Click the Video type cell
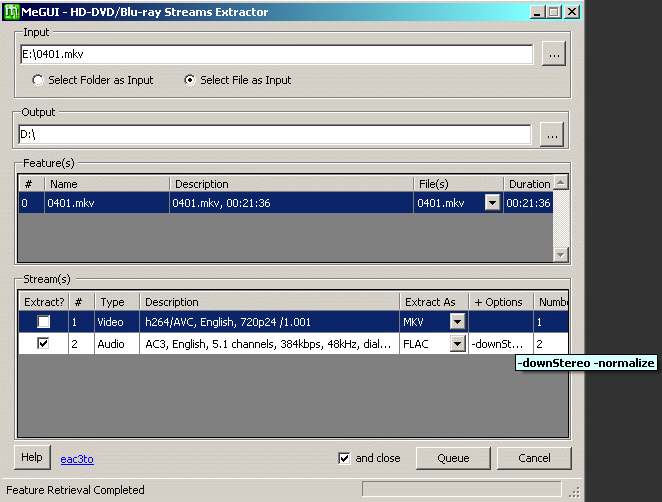The image size is (662, 502). coord(117,322)
